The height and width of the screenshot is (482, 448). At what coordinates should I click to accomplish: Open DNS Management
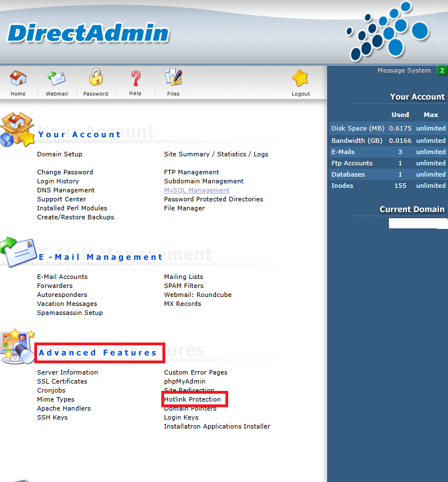point(66,190)
